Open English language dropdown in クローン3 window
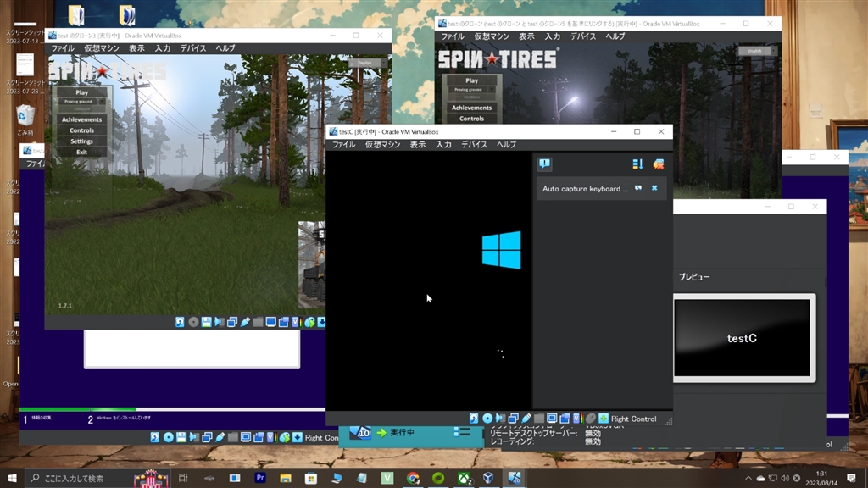The height and width of the screenshot is (488, 868). pyautogui.click(x=368, y=63)
